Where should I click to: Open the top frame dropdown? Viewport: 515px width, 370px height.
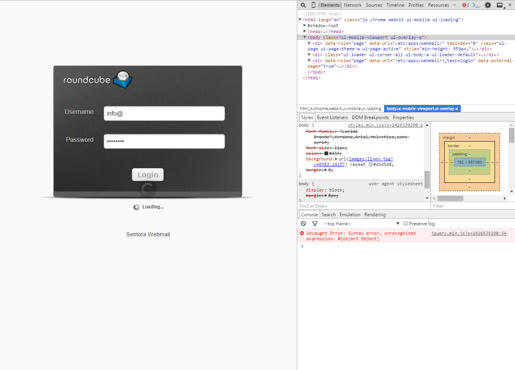362,224
